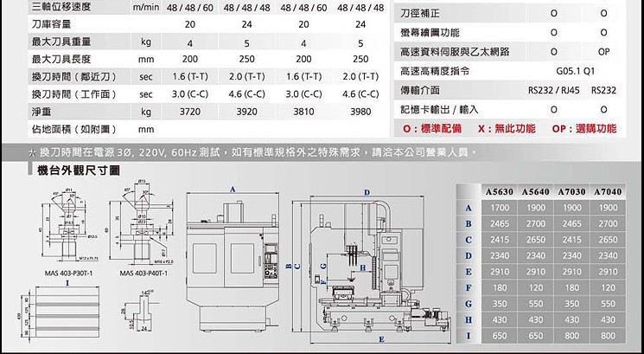Click the 佔地面積（如附圖）label
Image resolution: width=644 pixels, height=354 pixels.
[74, 129]
